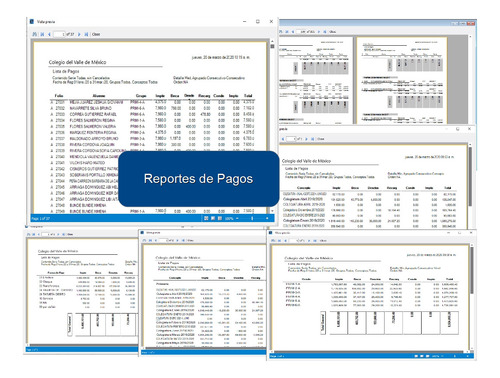Go to previous page in main Vista previa toolbar
This screenshot has height=378, width=500.
point(49,34)
